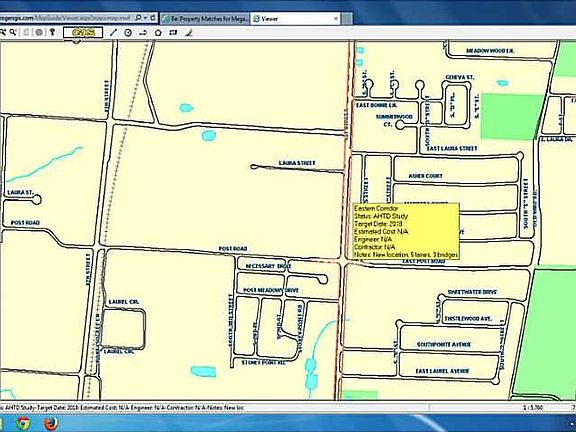Viewport: 576px width, 432px height.
Task: Switch to the Re: Property Matches tab
Action: point(205,18)
